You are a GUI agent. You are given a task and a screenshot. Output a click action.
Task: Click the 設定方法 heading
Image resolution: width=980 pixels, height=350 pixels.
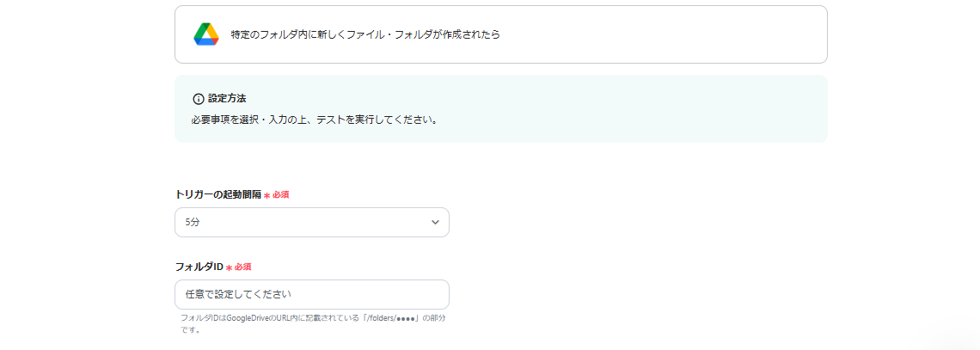[227, 99]
